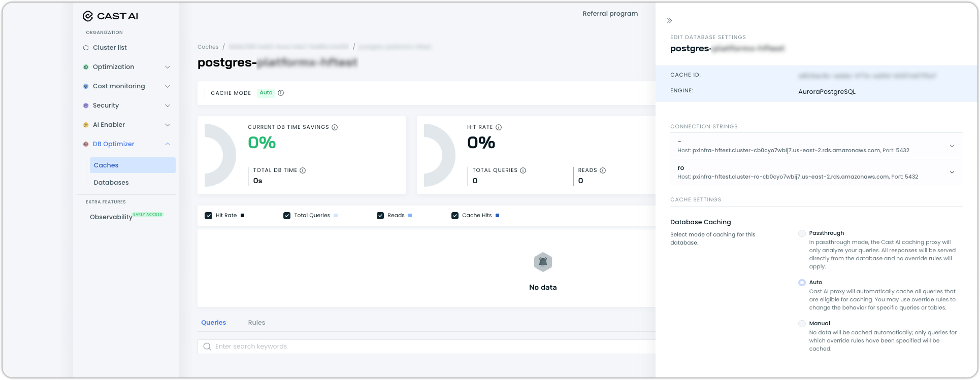Click the Reads legend color swatch
The height and width of the screenshot is (380, 980).
[410, 216]
